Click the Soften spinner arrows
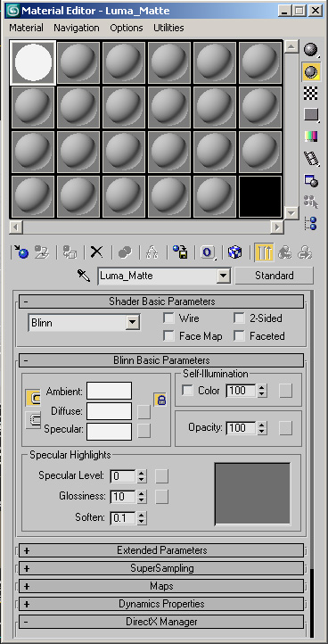 pos(141,518)
